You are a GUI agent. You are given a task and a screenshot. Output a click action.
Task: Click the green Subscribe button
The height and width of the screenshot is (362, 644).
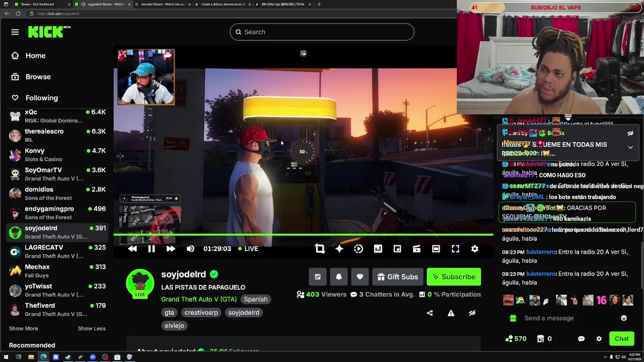(454, 277)
